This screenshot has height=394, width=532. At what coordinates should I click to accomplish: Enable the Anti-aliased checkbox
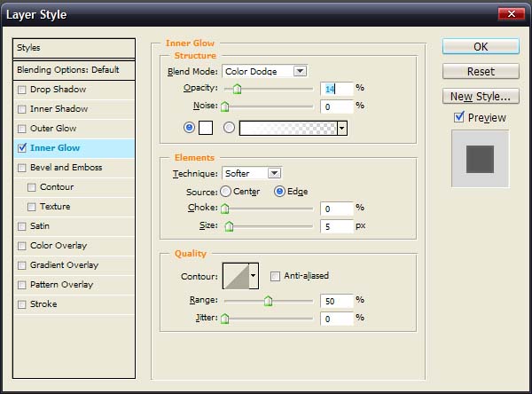[x=275, y=276]
